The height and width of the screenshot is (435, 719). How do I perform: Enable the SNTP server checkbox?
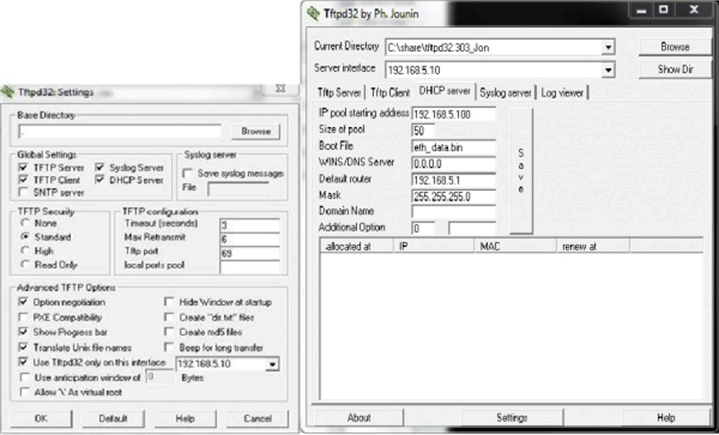coord(23,192)
